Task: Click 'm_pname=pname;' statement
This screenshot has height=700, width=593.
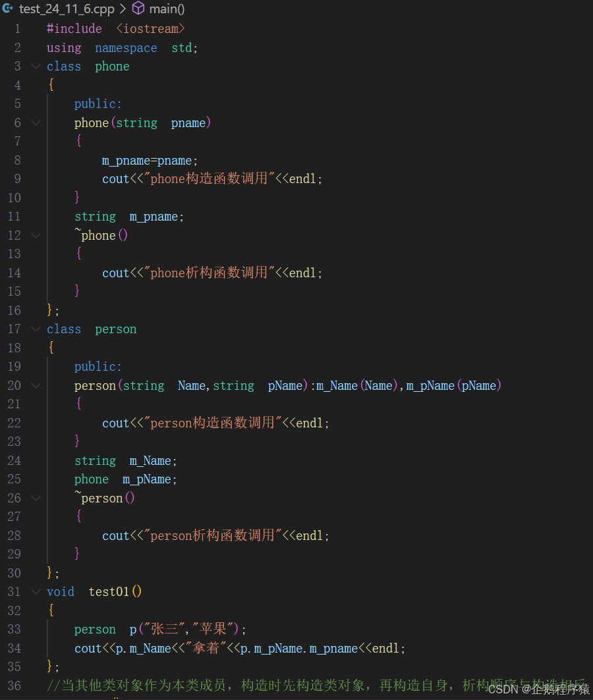Action: click(150, 161)
